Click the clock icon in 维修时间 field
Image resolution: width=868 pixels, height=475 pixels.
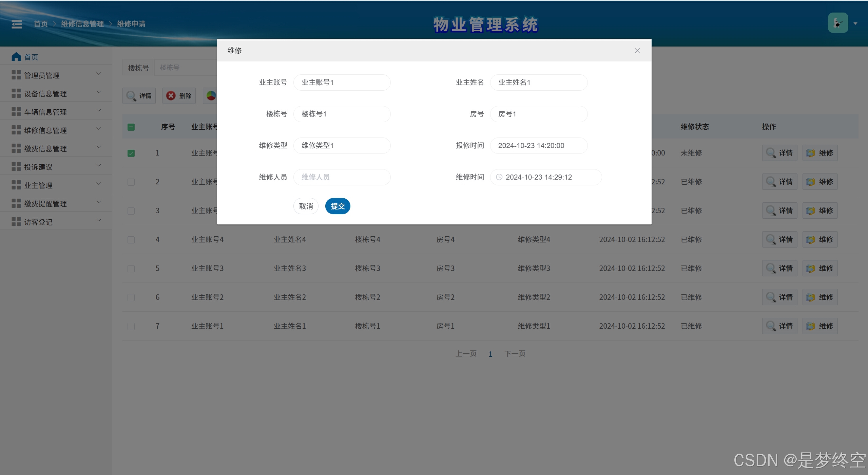tap(499, 177)
